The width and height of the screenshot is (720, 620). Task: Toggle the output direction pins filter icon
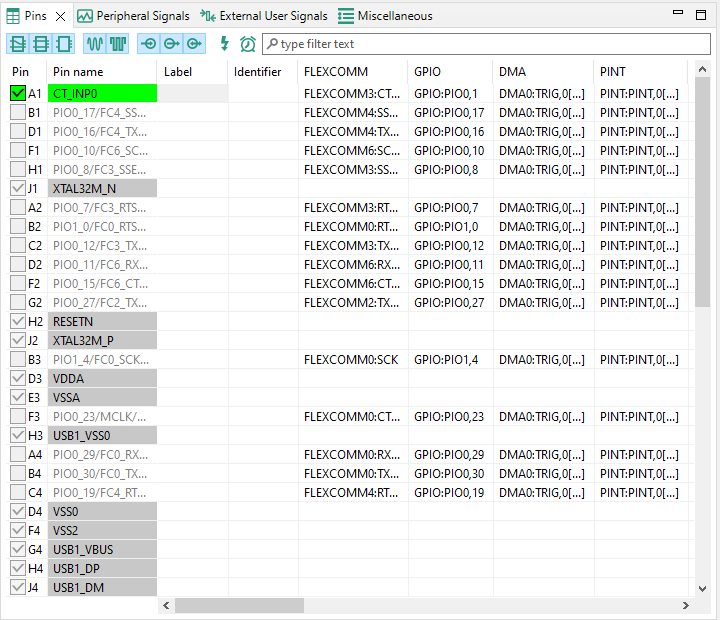tap(171, 44)
